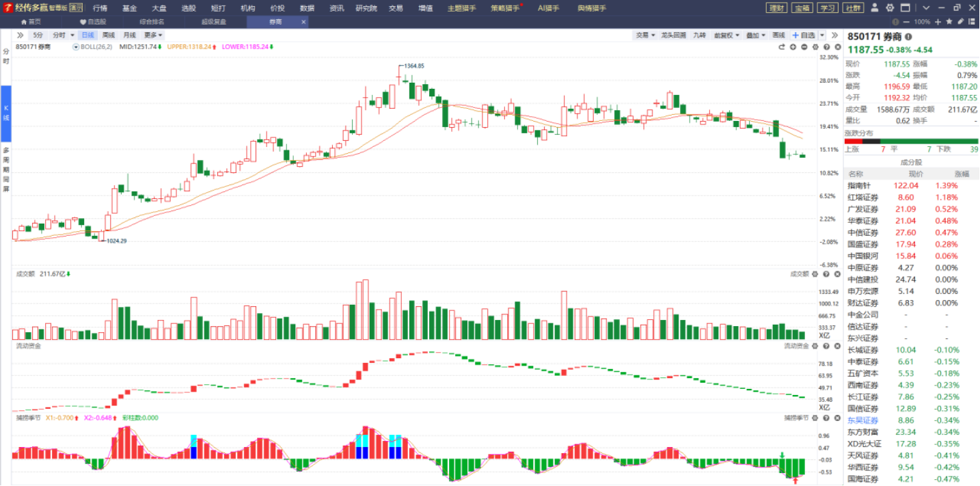Click the zoom-in plus icon above K-line chart
The width and height of the screenshot is (980, 486).
coord(793,47)
